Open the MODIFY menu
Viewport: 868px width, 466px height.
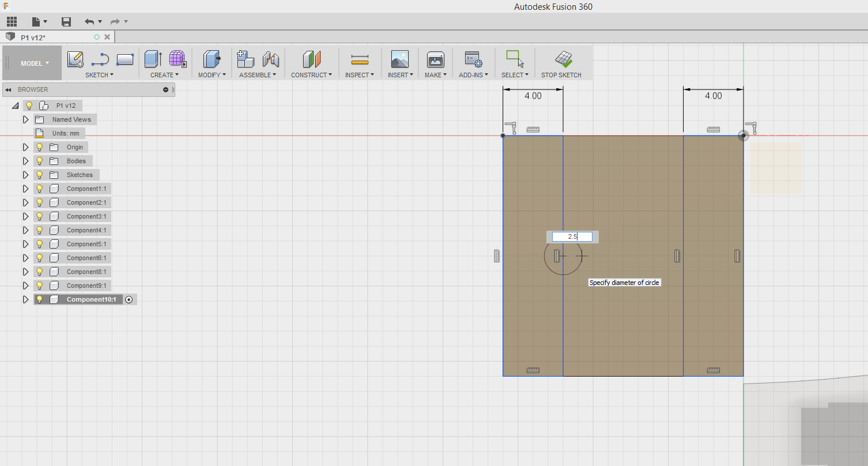click(x=212, y=75)
